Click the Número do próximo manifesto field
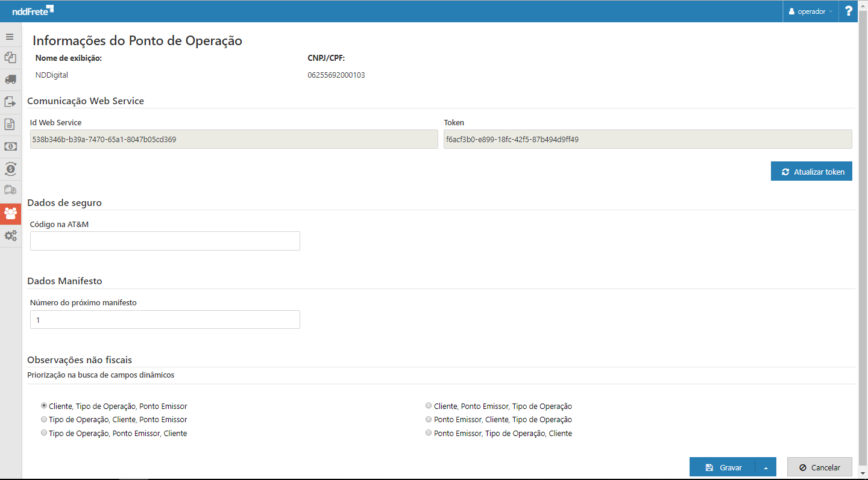This screenshot has height=480, width=868. coord(165,320)
